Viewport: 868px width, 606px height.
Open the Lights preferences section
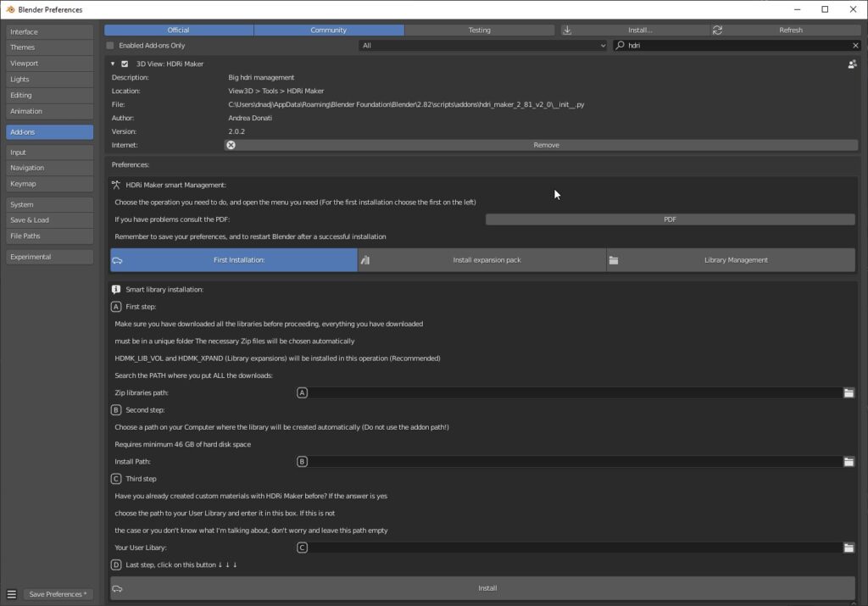50,80
